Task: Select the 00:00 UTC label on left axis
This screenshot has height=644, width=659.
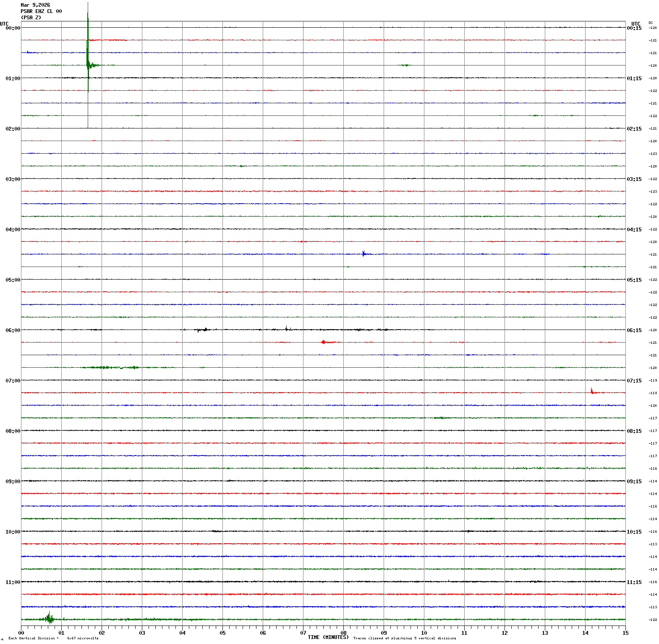Action: point(13,28)
